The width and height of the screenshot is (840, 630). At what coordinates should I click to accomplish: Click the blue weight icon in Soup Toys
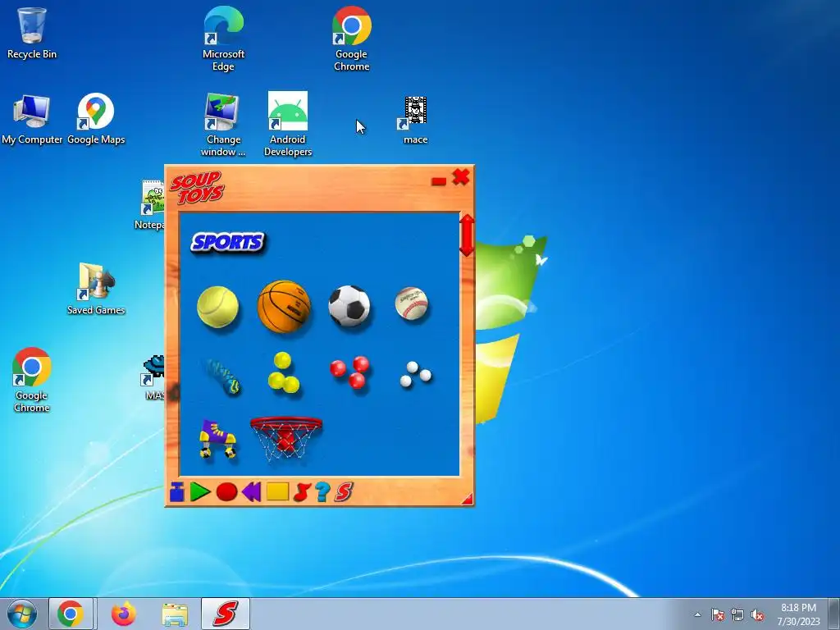click(177, 492)
